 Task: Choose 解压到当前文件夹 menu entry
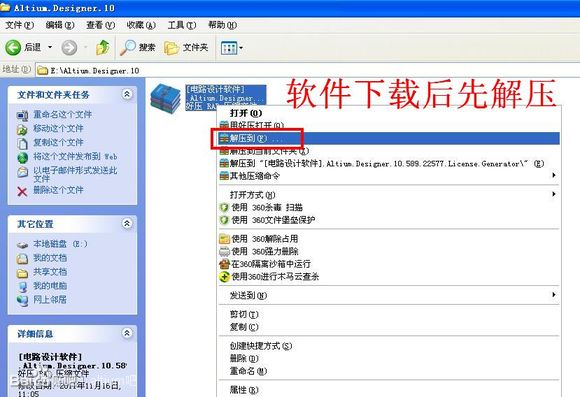388,151
